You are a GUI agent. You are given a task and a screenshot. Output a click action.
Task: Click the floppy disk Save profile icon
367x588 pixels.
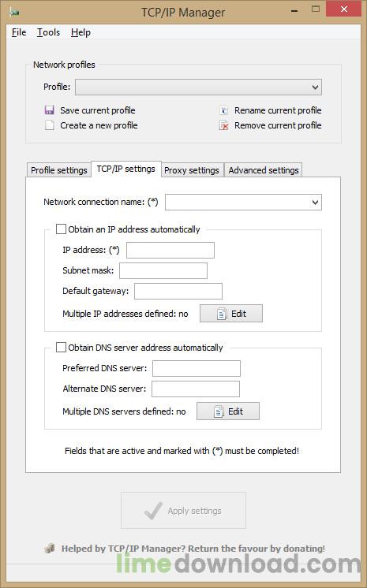point(49,110)
